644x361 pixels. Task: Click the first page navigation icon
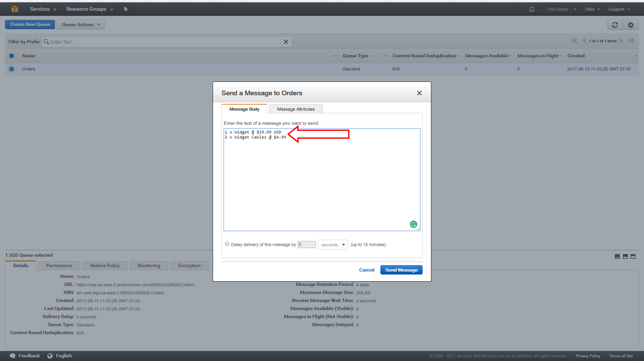574,42
